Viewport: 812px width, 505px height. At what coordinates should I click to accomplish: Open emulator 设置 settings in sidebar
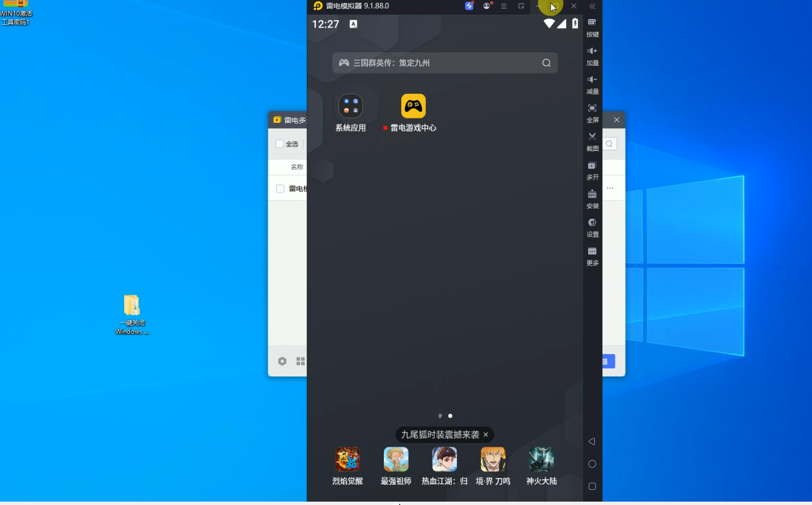[x=592, y=226]
